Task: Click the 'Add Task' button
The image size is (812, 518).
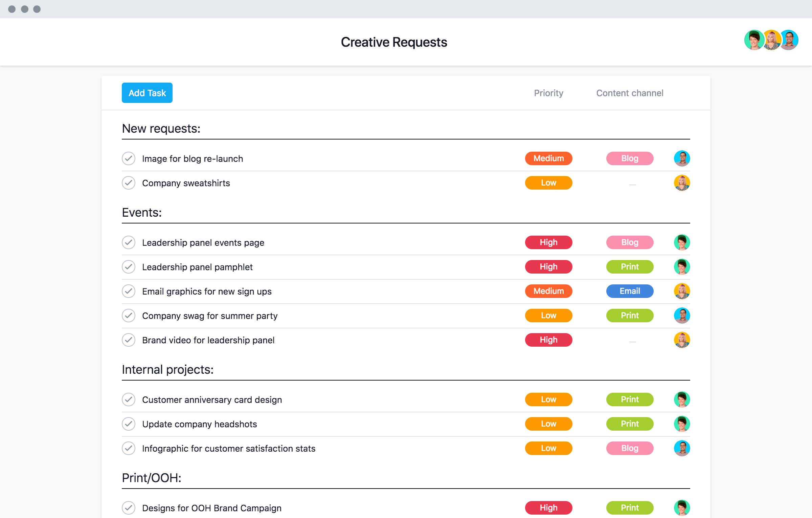Action: (x=147, y=92)
